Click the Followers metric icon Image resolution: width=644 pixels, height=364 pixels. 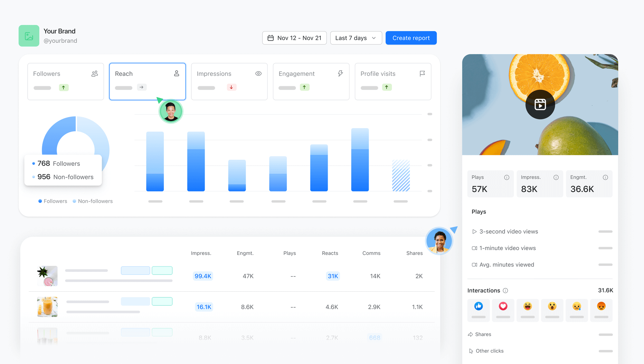[95, 74]
